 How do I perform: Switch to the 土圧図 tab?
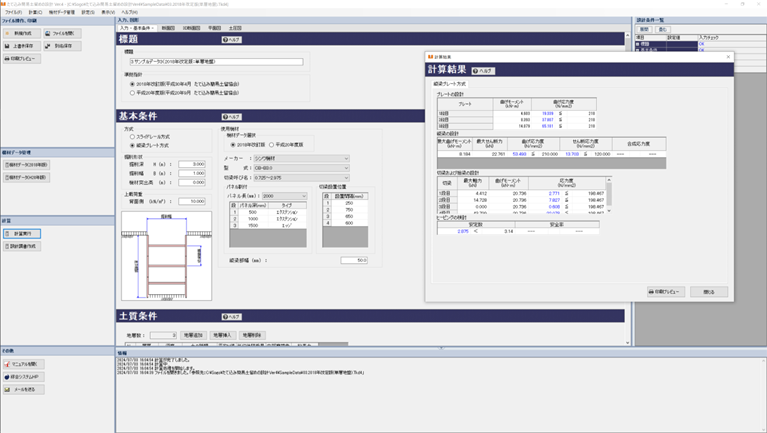[x=235, y=28]
